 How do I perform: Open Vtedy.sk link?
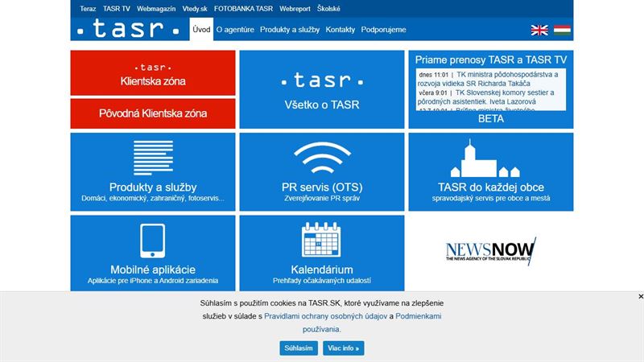tap(195, 9)
